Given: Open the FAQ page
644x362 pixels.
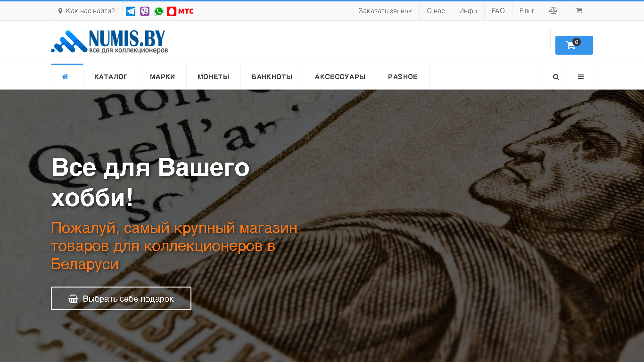Looking at the screenshot, I should click(x=498, y=11).
